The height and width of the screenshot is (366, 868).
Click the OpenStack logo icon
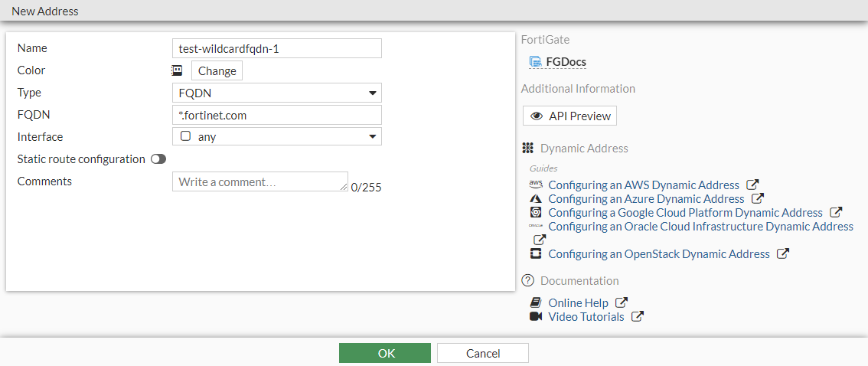(x=536, y=254)
